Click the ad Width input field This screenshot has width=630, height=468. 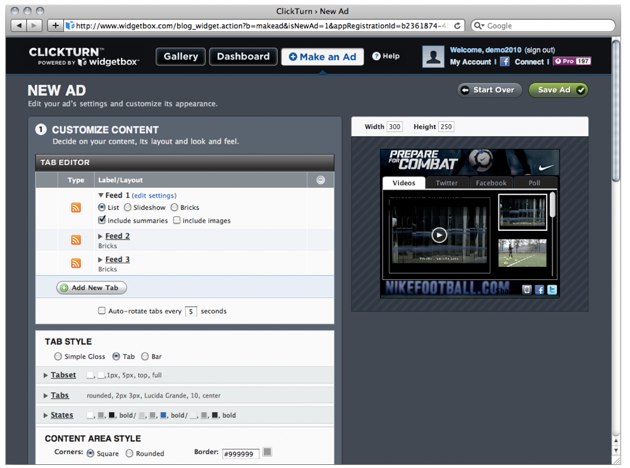click(394, 127)
